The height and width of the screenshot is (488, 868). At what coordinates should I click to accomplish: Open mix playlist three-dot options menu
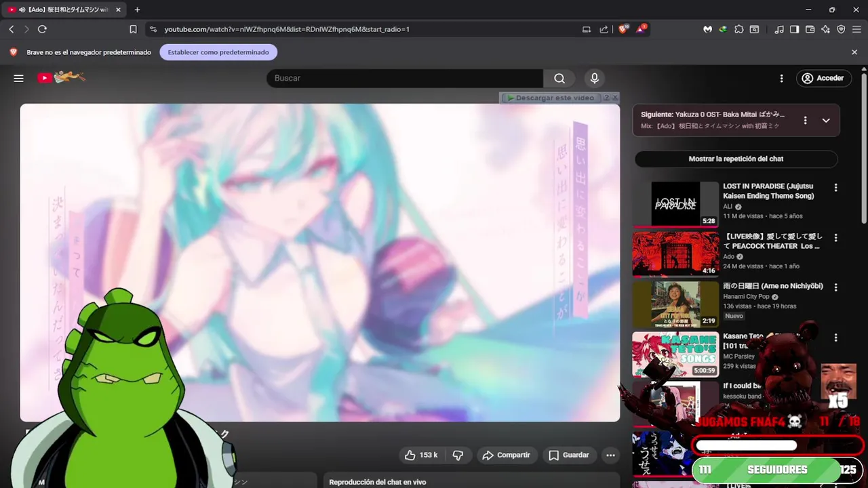[x=805, y=120]
